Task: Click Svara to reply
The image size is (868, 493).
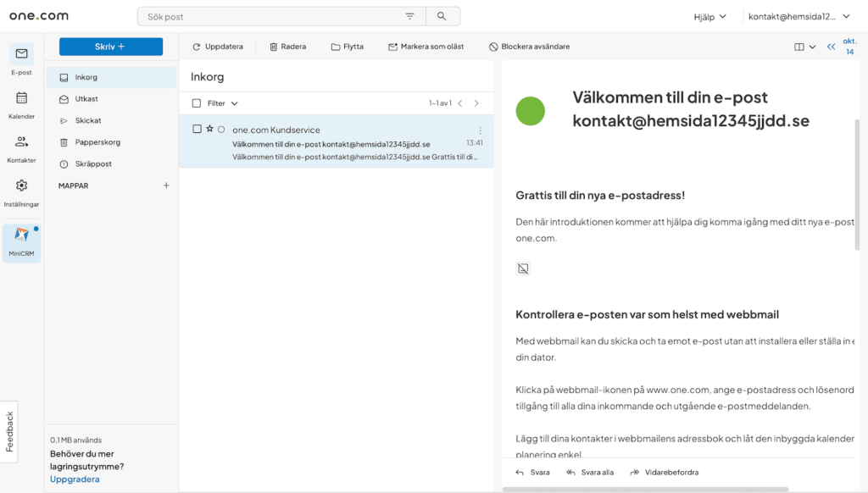Action: (x=533, y=473)
